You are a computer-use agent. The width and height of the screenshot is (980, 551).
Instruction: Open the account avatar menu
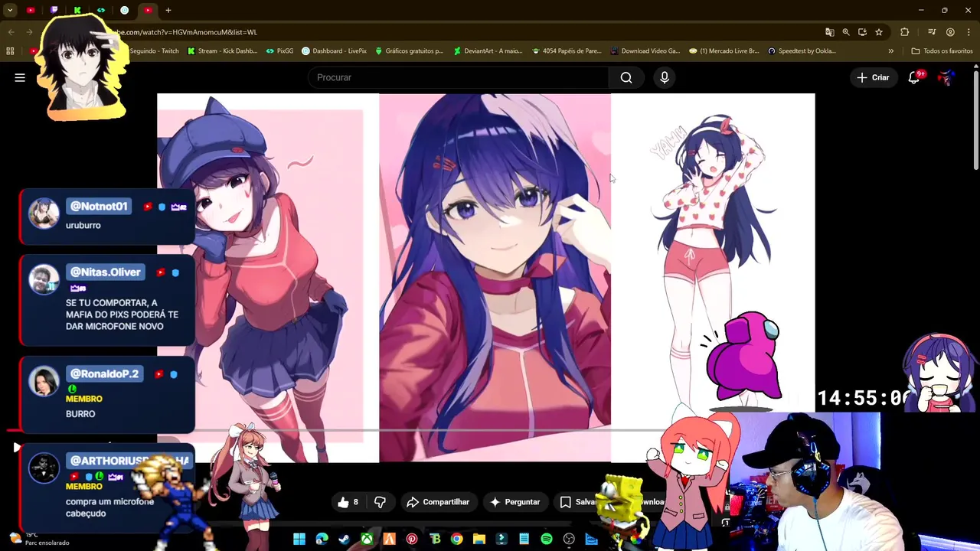[x=946, y=77]
